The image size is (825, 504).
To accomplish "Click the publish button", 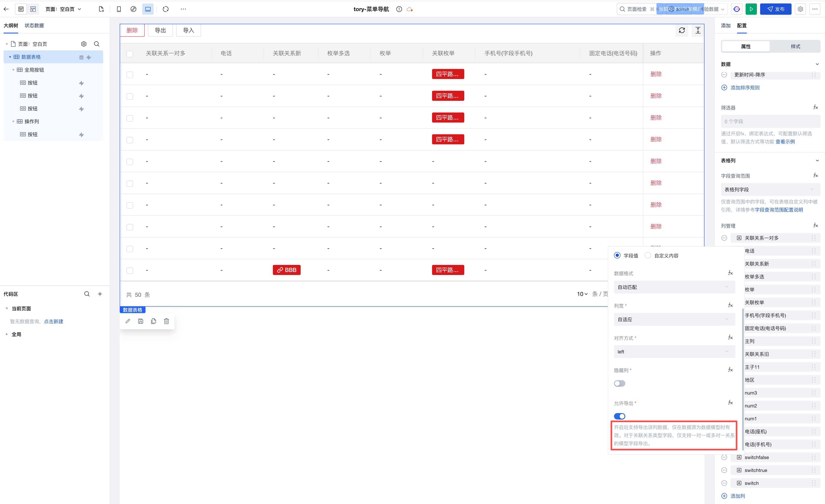I will coord(775,9).
